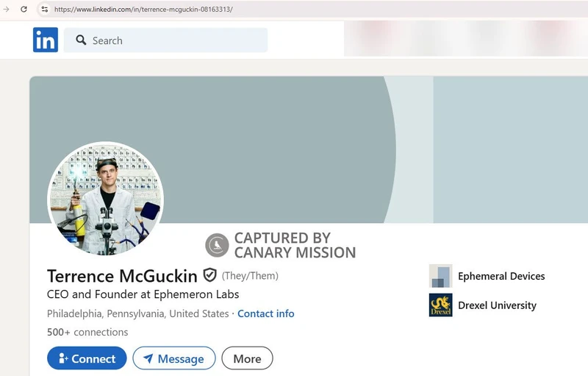Click the verification shield badge beside the name
588x376 pixels.
[210, 275]
